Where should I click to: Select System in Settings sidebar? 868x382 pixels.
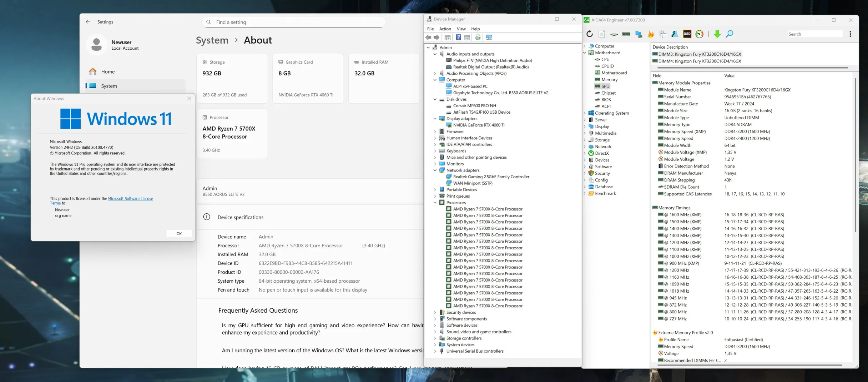pyautogui.click(x=136, y=86)
